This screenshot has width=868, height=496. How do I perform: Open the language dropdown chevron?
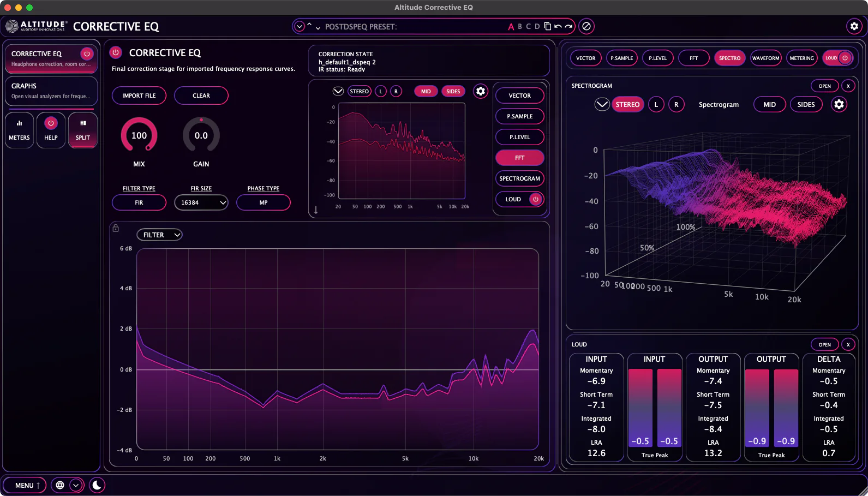tap(76, 485)
